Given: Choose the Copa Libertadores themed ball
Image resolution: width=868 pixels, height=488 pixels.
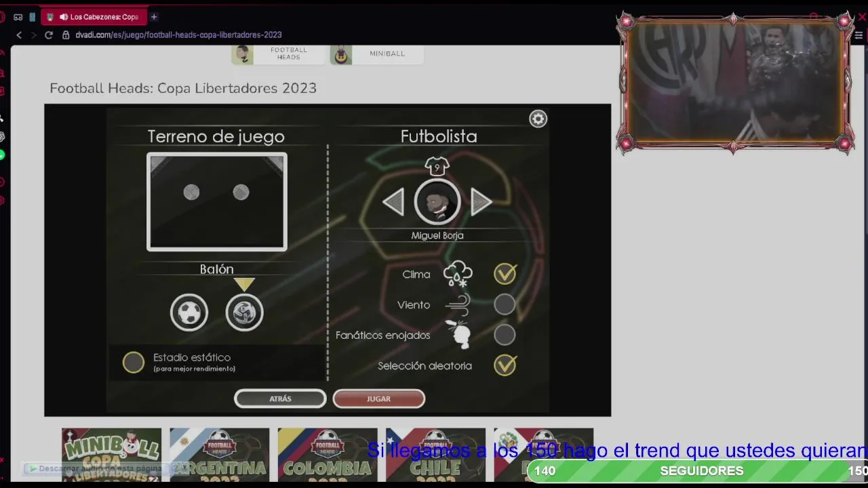Looking at the screenshot, I should [244, 312].
